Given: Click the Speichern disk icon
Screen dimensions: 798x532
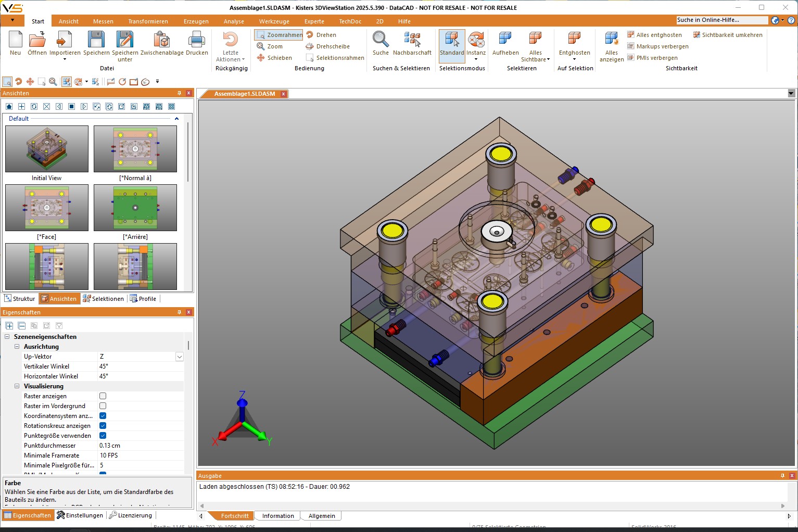Looking at the screenshot, I should 96,40.
